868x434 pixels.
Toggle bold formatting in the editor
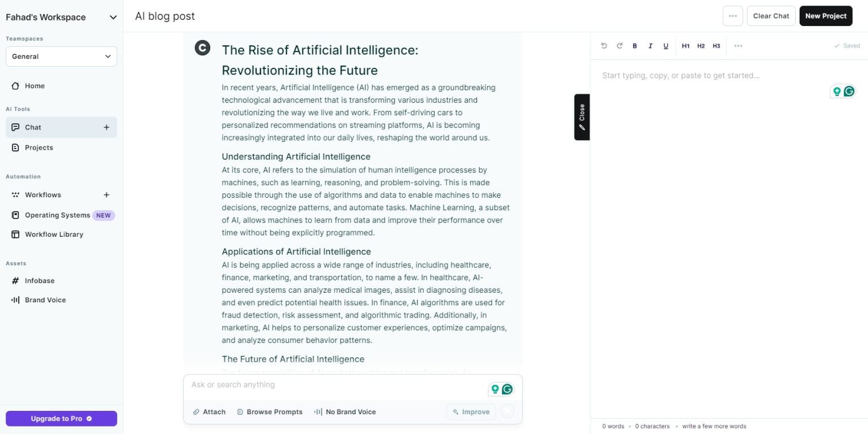[635, 46]
